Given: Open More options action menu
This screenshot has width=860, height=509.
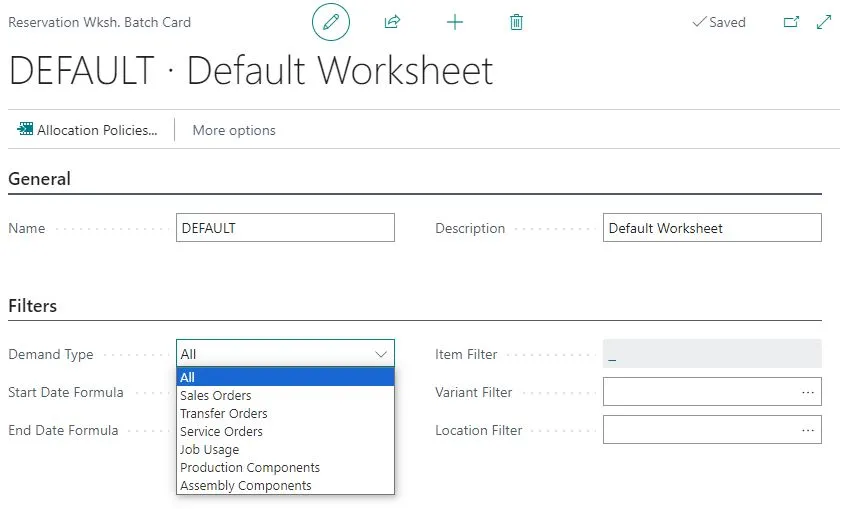Looking at the screenshot, I should pyautogui.click(x=234, y=131).
